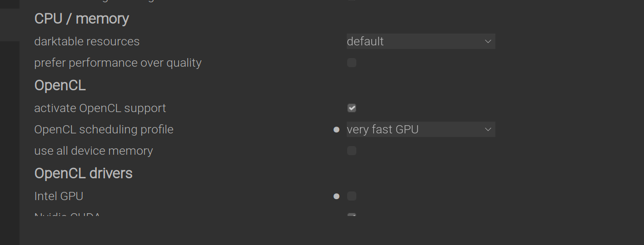The height and width of the screenshot is (245, 644).
Task: Click the OpenCL scheduling profile label
Action: [x=104, y=129]
